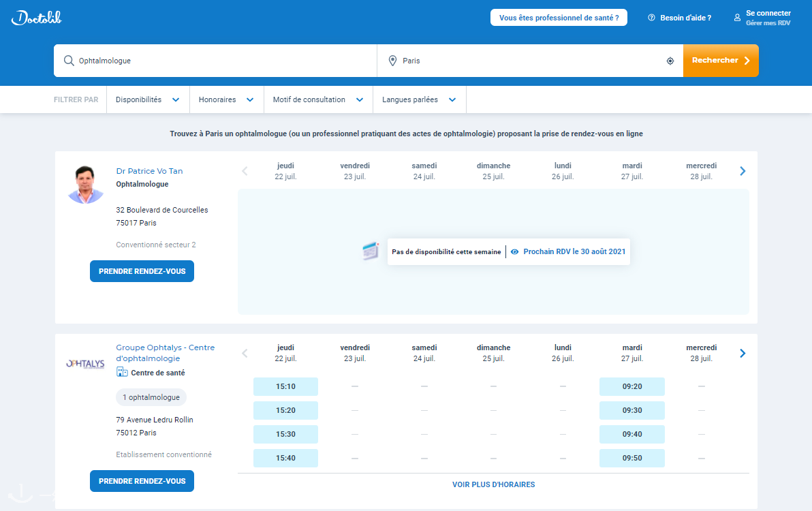Click Gérer mes RDV text

click(x=768, y=23)
